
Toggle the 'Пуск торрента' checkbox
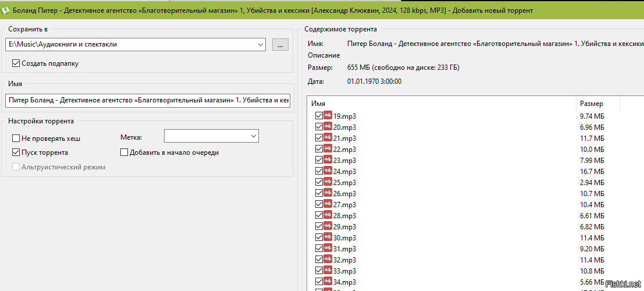pyautogui.click(x=16, y=152)
